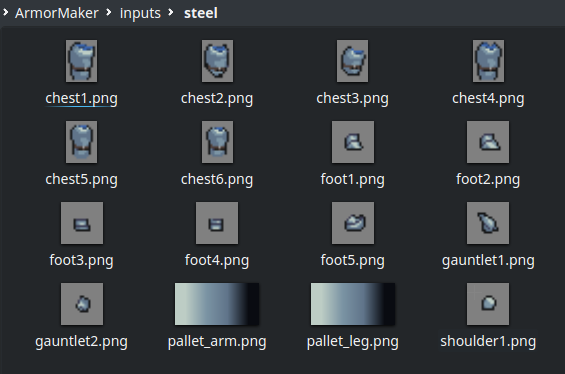This screenshot has width=565, height=374.
Task: Select the chest5.png thumbnail image
Action: (x=81, y=142)
